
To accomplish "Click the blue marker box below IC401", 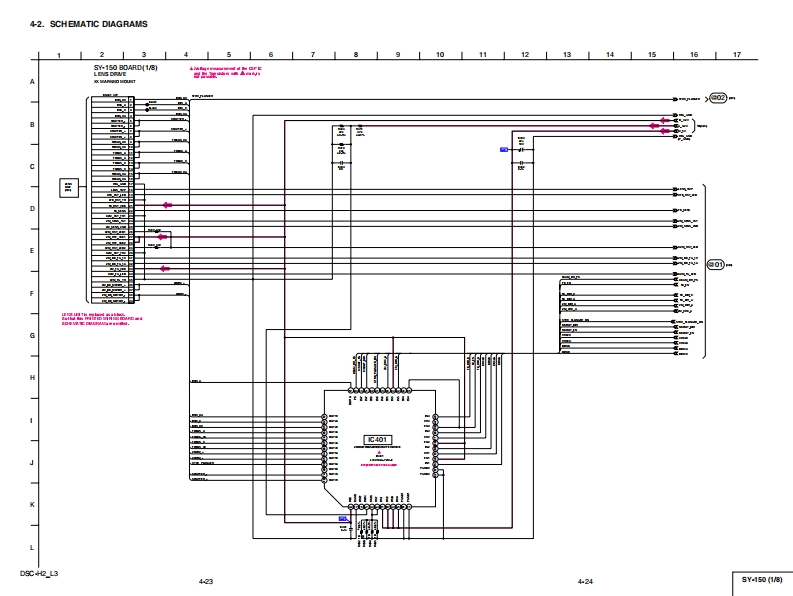I will point(343,519).
